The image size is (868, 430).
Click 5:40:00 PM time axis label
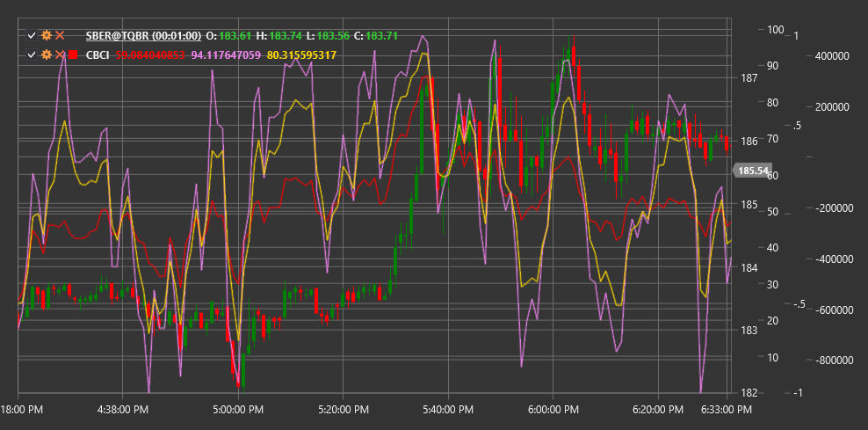448,410
